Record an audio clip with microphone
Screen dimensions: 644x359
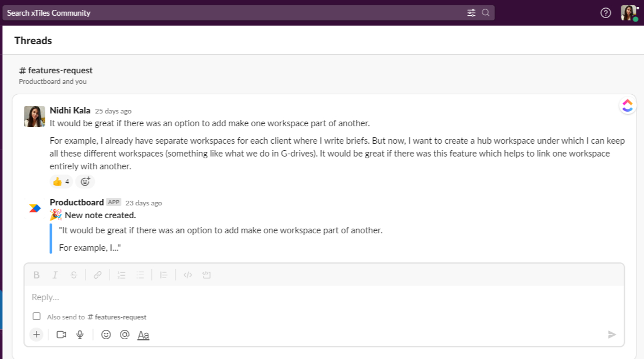(80, 335)
